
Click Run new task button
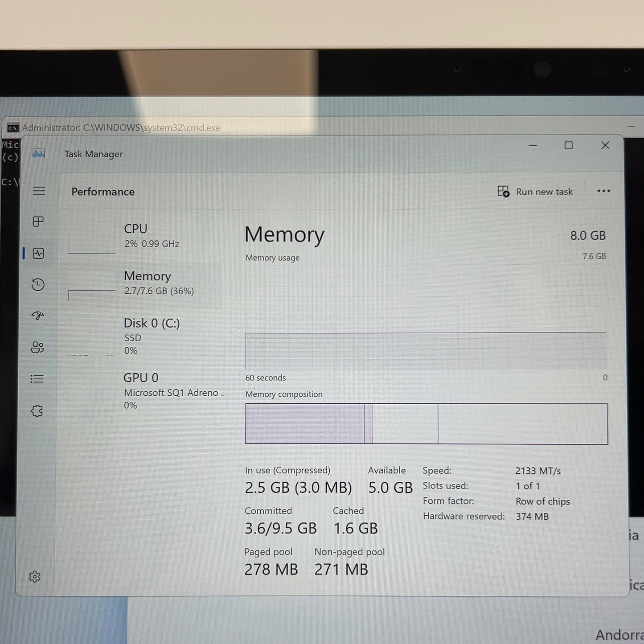pyautogui.click(x=535, y=192)
